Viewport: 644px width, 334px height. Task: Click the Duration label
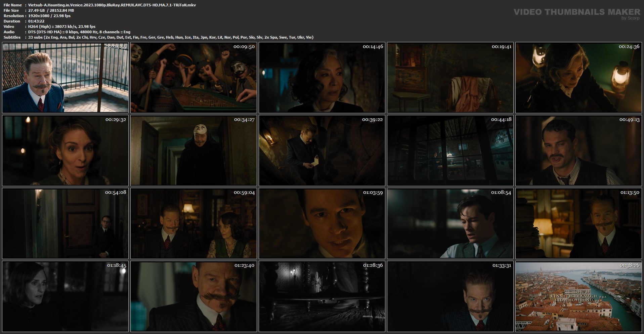point(12,21)
